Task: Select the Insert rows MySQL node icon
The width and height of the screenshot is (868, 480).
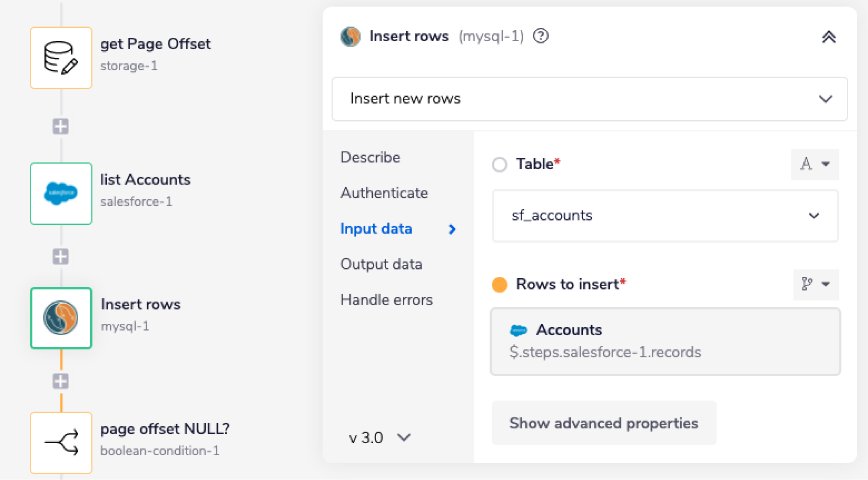Action: [x=61, y=318]
